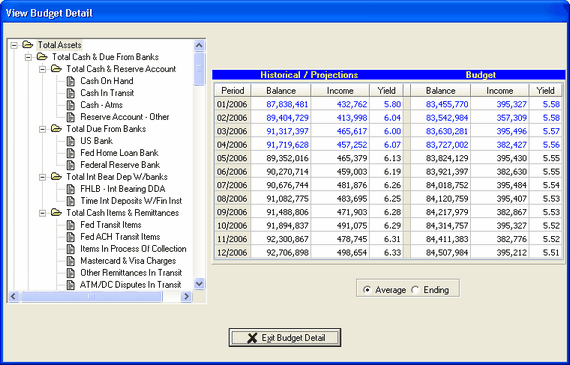Click the Fed Home Loan Bank document icon
Image resolution: width=570 pixels, height=365 pixels.
click(x=71, y=153)
